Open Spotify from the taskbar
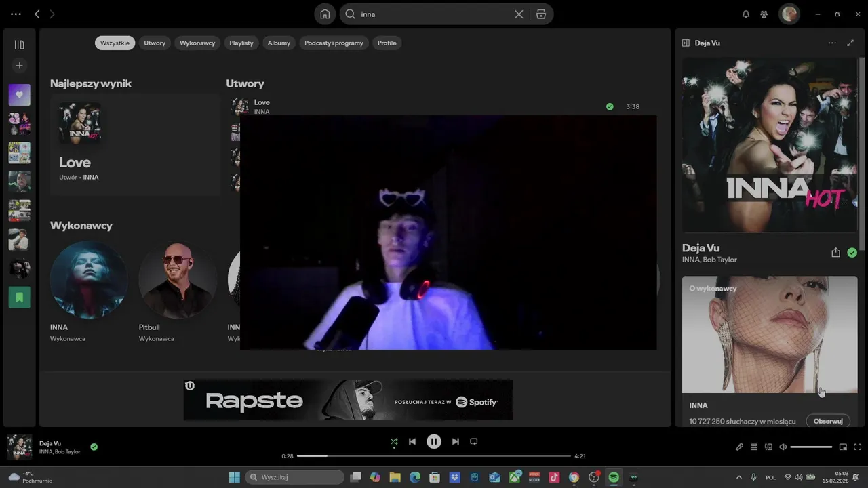This screenshot has height=488, width=868. [x=614, y=477]
